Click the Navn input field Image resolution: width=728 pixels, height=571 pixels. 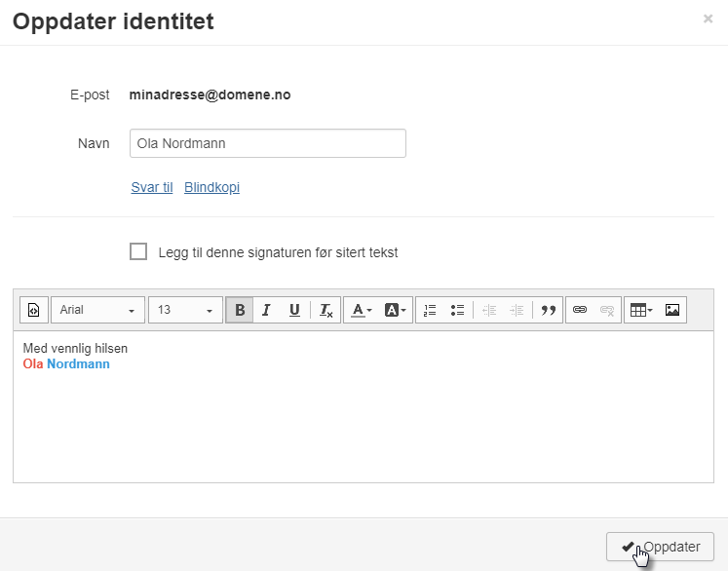(268, 143)
